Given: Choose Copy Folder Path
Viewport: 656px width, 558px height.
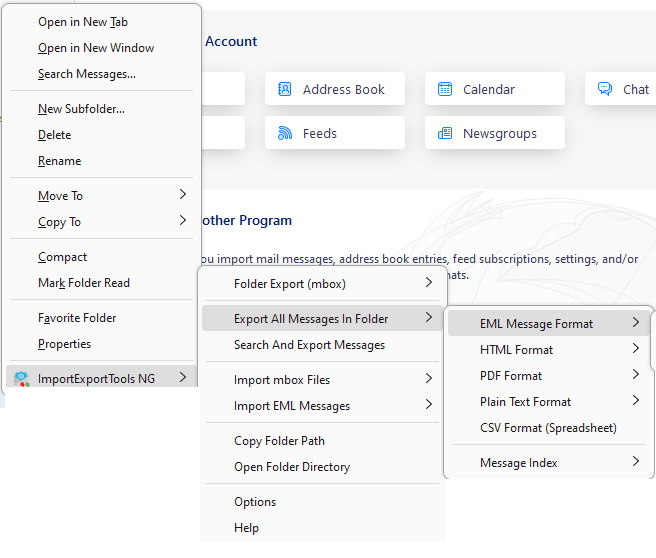Looking at the screenshot, I should point(322,440).
